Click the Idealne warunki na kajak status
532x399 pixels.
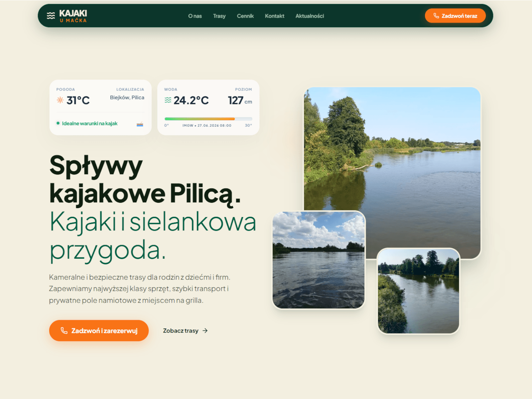coord(90,123)
